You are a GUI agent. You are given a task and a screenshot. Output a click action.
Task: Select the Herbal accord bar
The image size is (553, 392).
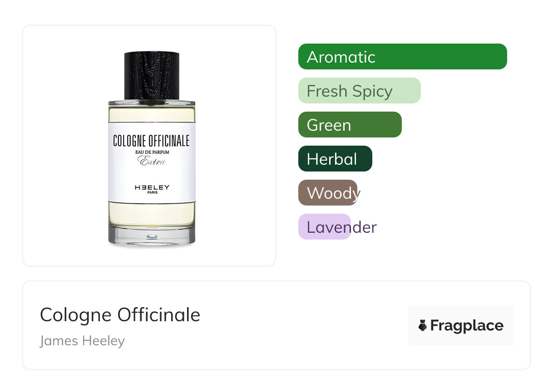pyautogui.click(x=335, y=159)
